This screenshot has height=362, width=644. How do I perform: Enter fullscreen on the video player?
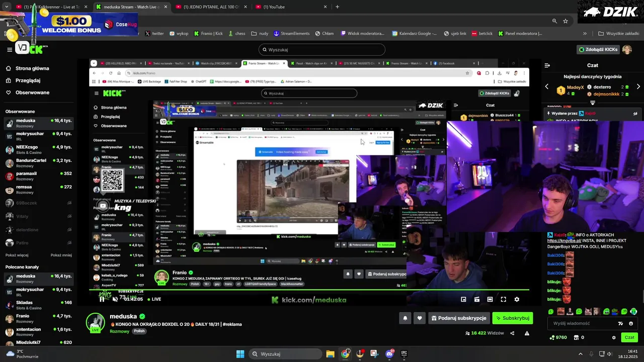click(x=503, y=299)
